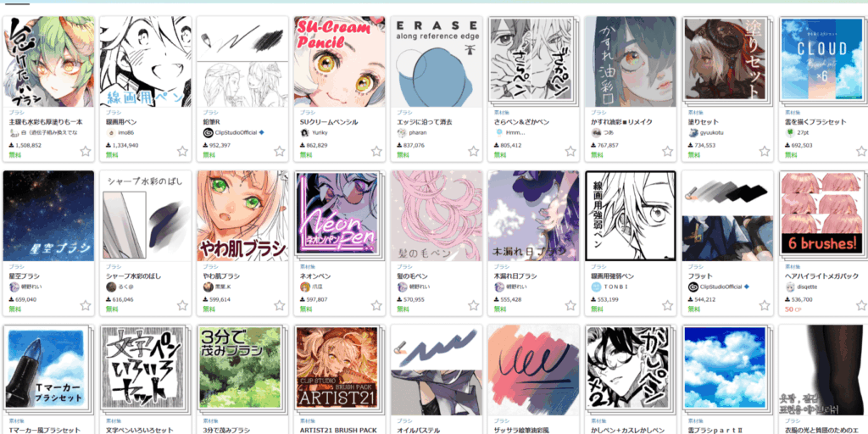Click disqette author avatar icon
This screenshot has width=868, height=434.
click(790, 287)
